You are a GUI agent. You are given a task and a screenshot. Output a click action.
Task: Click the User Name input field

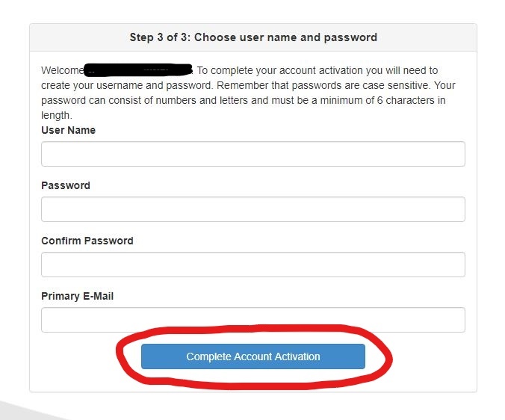pos(252,154)
